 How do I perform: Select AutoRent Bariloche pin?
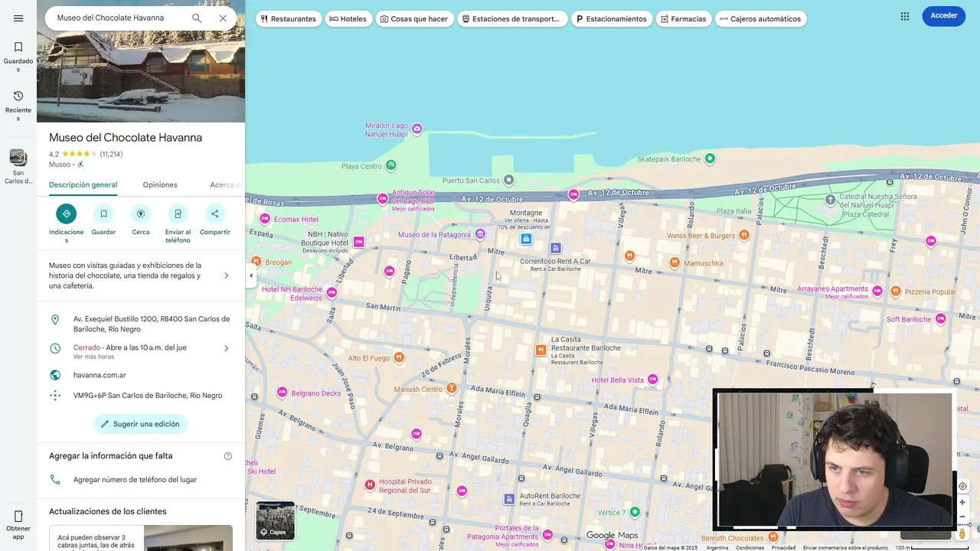pos(510,499)
